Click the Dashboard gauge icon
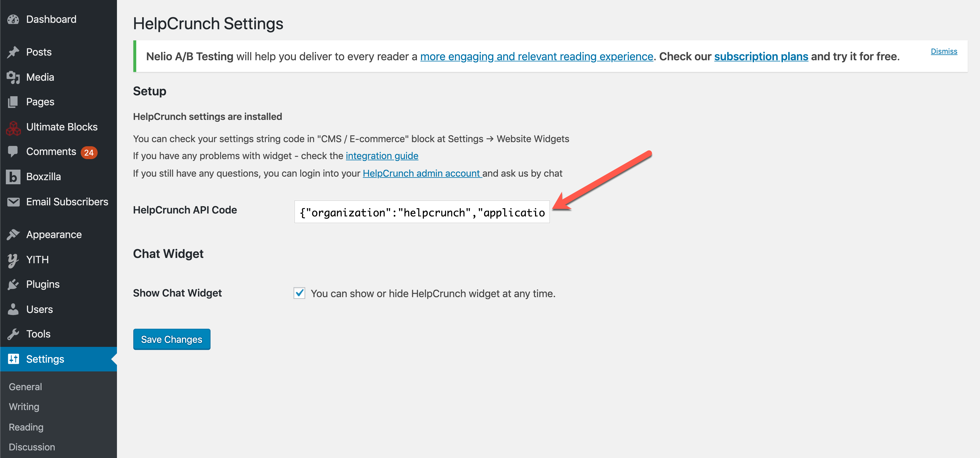Image resolution: width=980 pixels, height=458 pixels. pyautogui.click(x=13, y=19)
